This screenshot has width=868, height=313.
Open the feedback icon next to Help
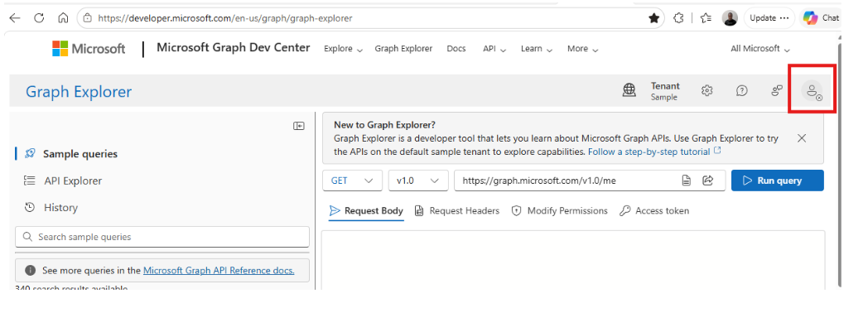pos(777,90)
